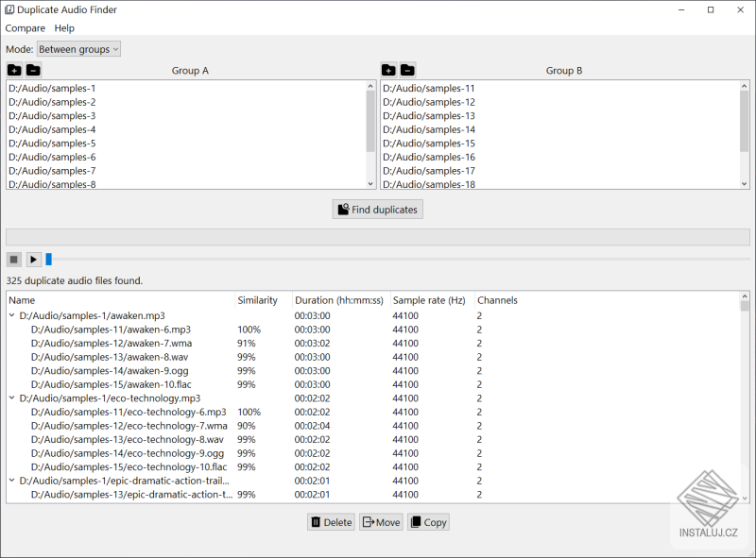
Task: Remove selected folder from Group B
Action: (x=407, y=71)
